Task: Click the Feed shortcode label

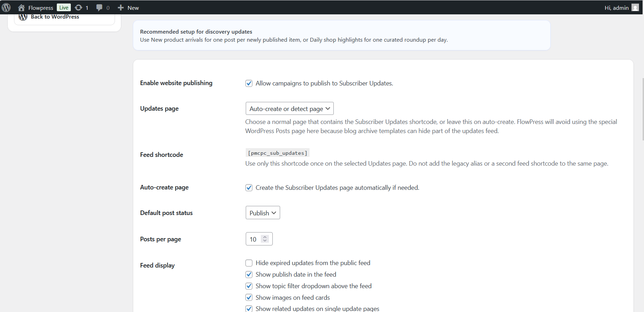Action: coord(162,155)
